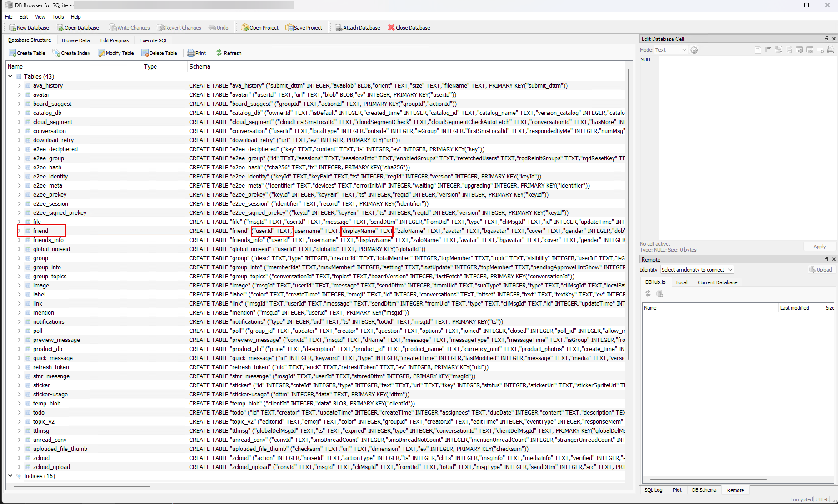Collapse the Tables (43) node
The height and width of the screenshot is (504, 838).
[10, 76]
